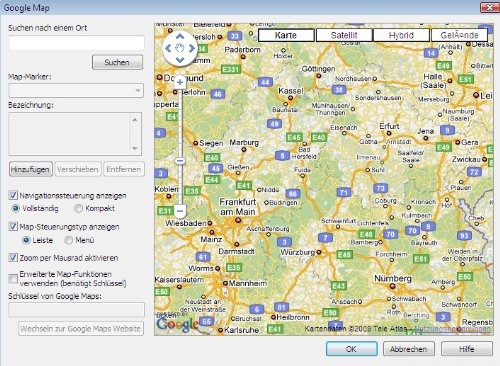Click the Google logo on the map
Image resolution: width=500 pixels, height=366 pixels.
(178, 324)
